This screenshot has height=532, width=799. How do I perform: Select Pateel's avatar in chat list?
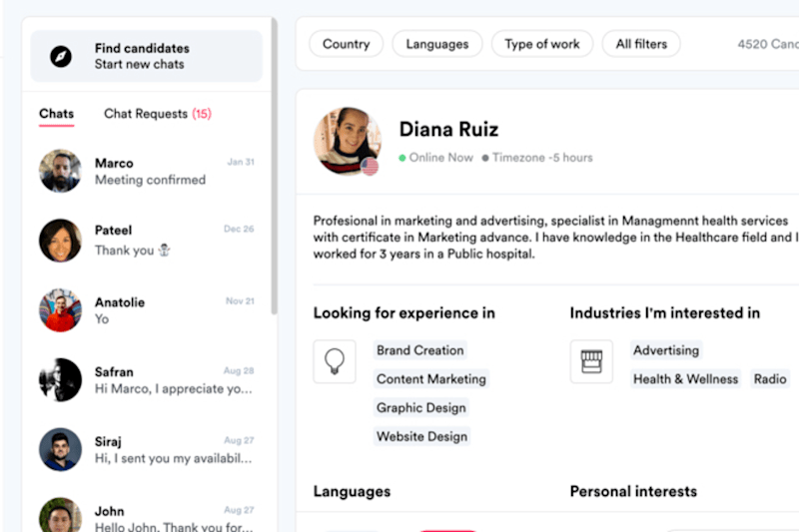pos(60,241)
